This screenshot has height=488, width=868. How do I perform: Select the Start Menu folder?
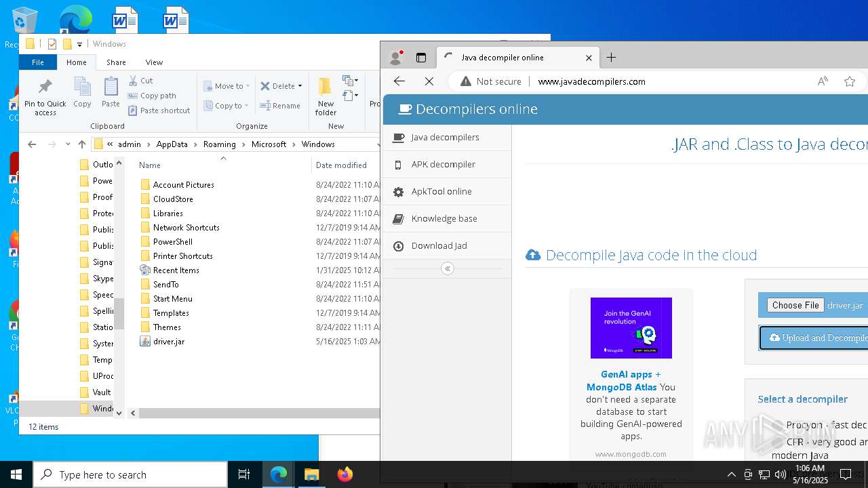(x=172, y=299)
